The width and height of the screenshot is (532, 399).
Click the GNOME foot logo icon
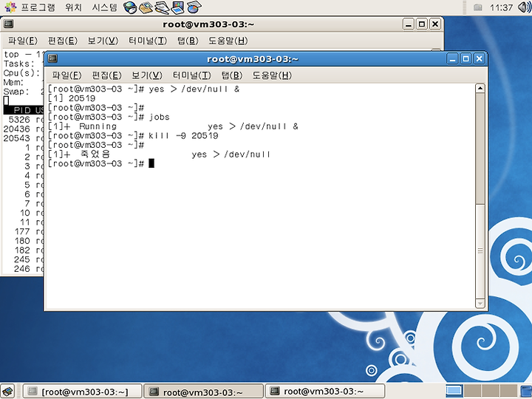click(10, 7)
